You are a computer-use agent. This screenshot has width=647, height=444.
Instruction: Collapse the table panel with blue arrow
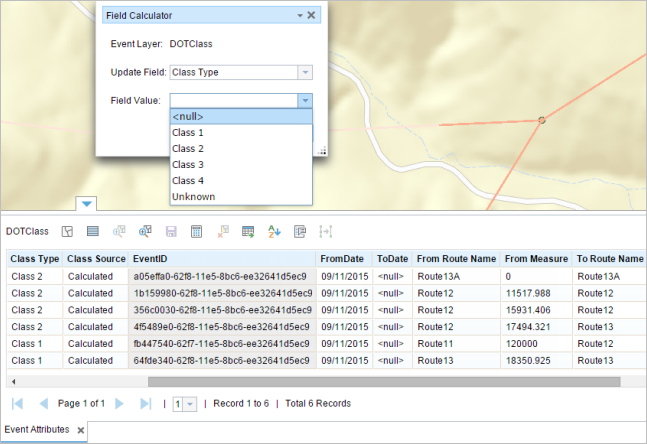[87, 203]
